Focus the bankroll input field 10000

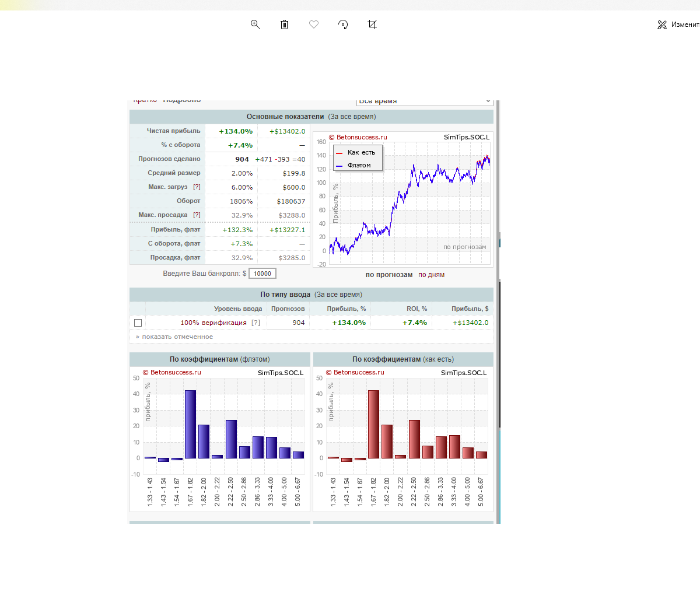click(x=262, y=274)
